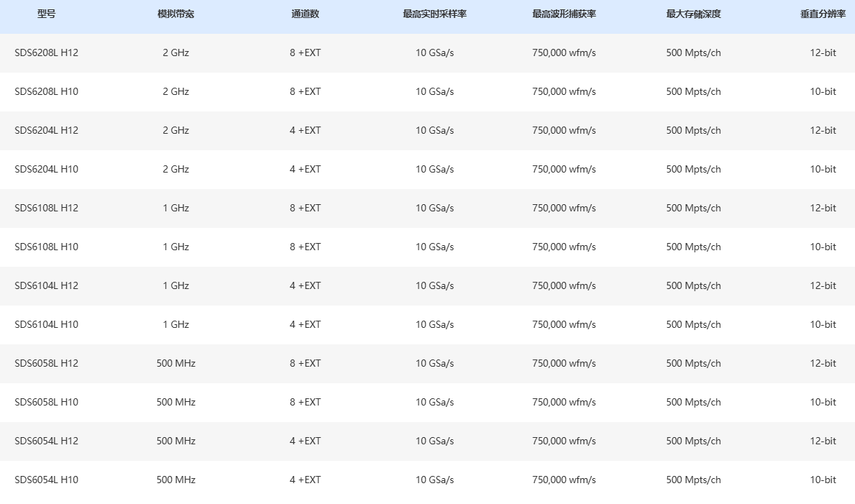Click 10 GSa/s sample rate of SDS6108L H12

(434, 208)
